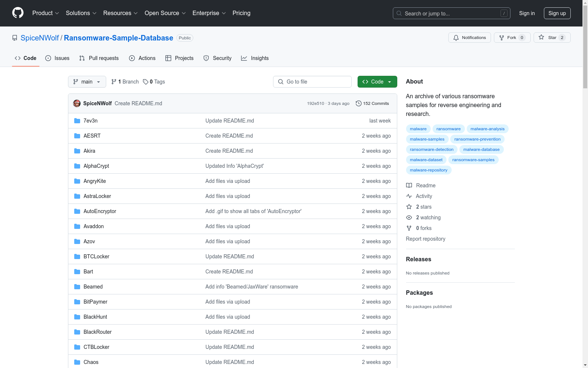The width and height of the screenshot is (588, 368).
Task: Select the malware-database topic tag
Action: [481, 149]
